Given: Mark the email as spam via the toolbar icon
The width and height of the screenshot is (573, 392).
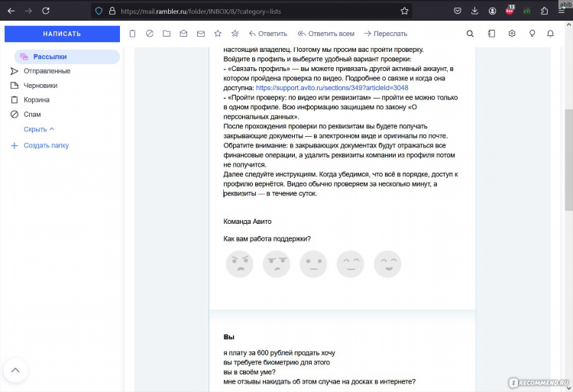Looking at the screenshot, I should pos(150,34).
